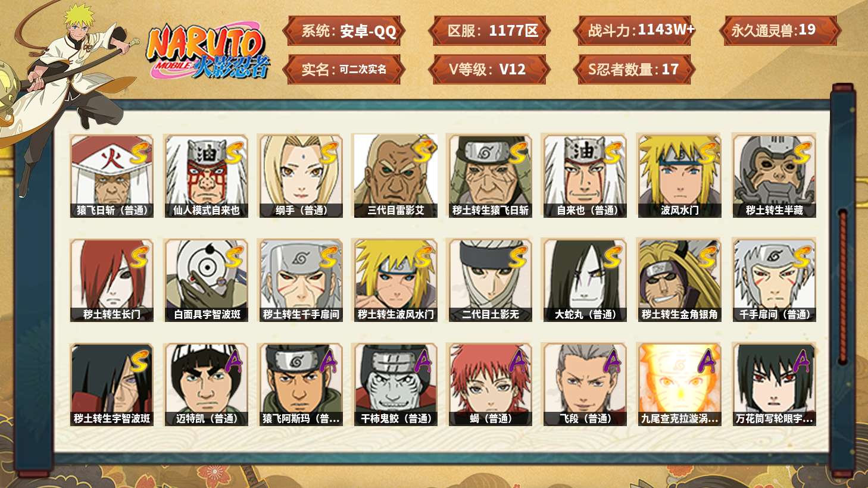This screenshot has width=868, height=488.
Task: Click the 仙人模式自来也 character icon
Action: 206,176
